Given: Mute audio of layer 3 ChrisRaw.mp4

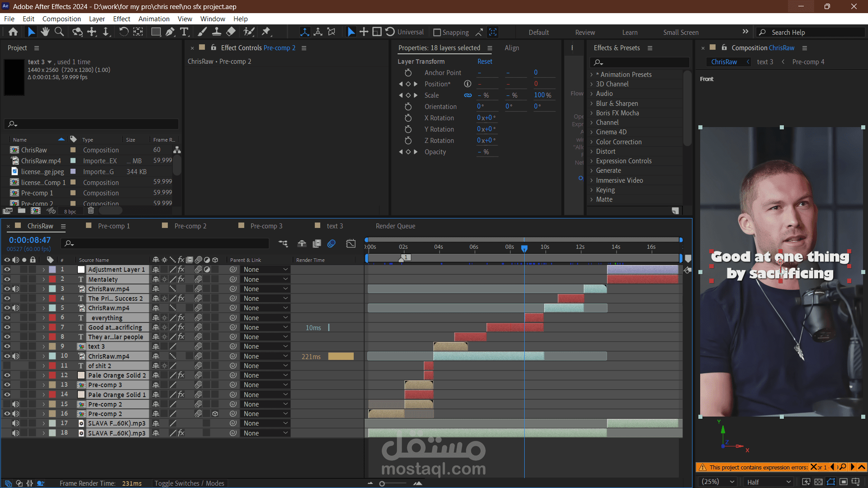Looking at the screenshot, I should click(x=16, y=289).
